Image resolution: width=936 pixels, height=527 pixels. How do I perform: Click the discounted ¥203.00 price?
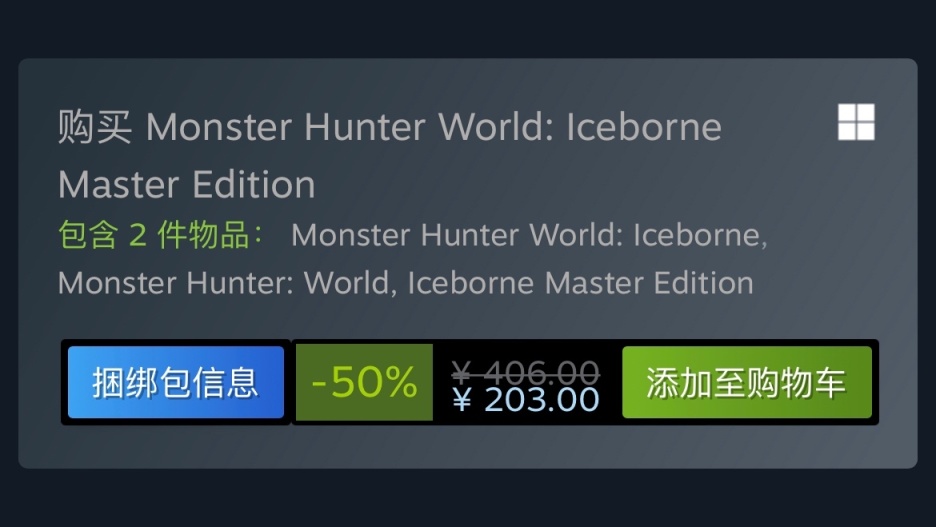(x=525, y=399)
